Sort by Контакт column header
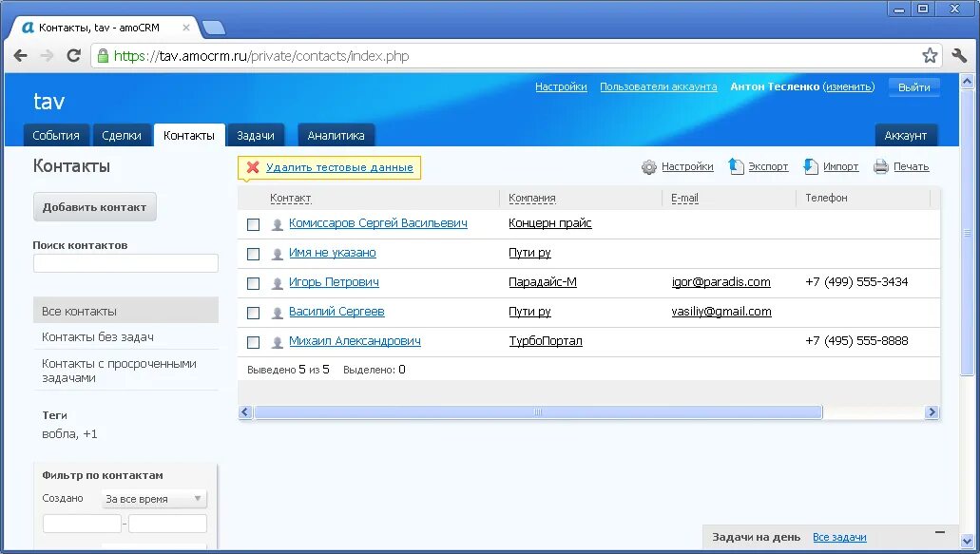This screenshot has height=554, width=980. tap(291, 198)
